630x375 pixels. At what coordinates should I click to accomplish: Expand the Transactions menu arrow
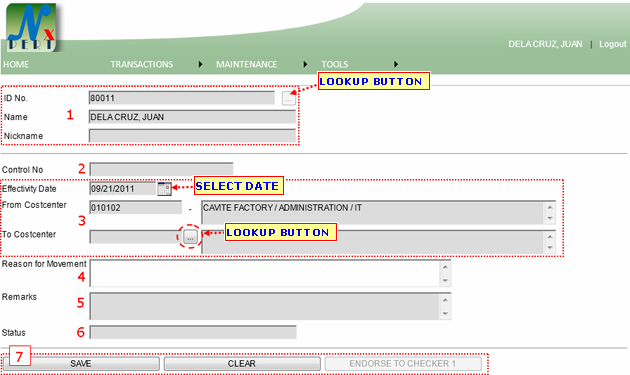pyautogui.click(x=200, y=64)
